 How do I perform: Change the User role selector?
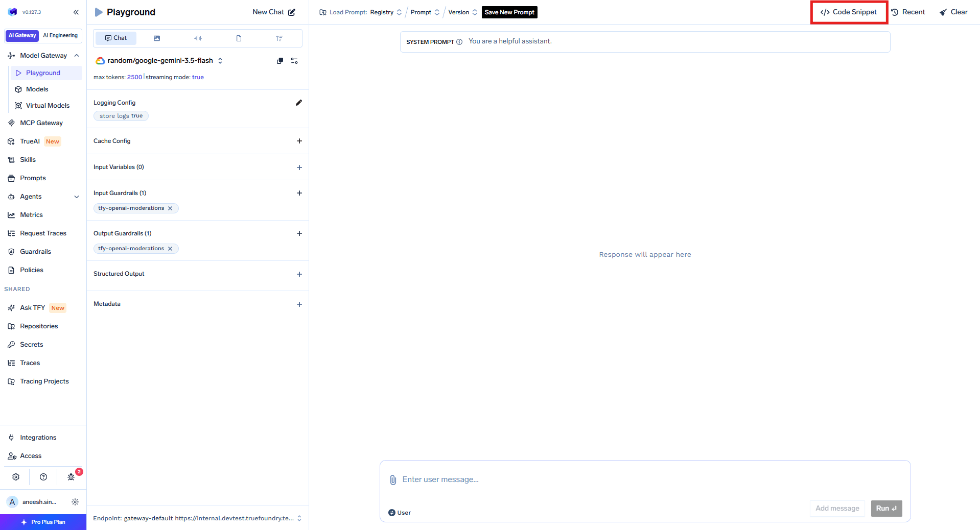pos(400,513)
